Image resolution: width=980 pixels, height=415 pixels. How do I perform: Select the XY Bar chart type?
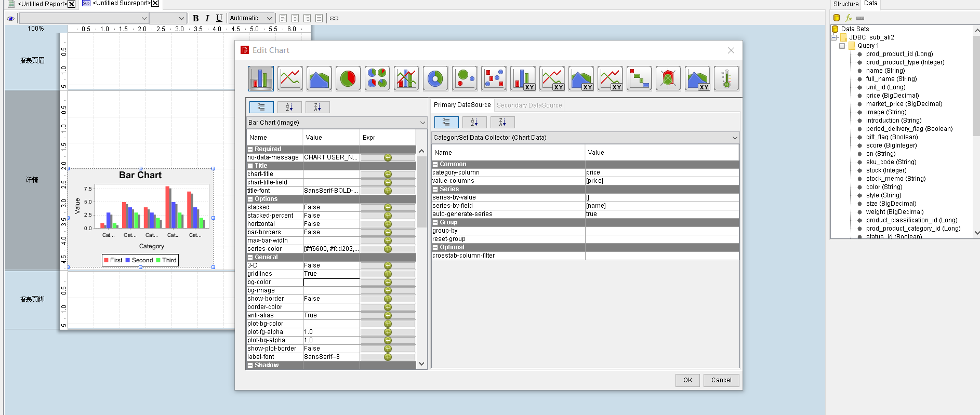523,78
